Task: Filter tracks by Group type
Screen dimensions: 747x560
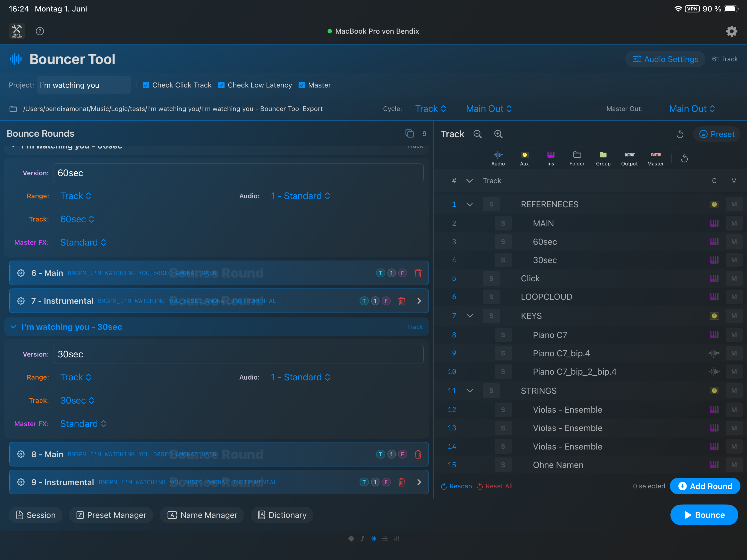Action: [x=603, y=158]
